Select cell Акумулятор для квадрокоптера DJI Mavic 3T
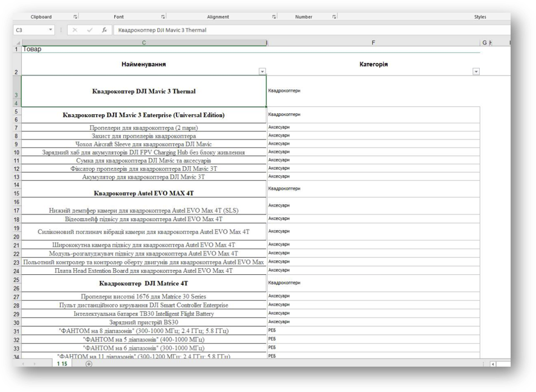 click(144, 177)
